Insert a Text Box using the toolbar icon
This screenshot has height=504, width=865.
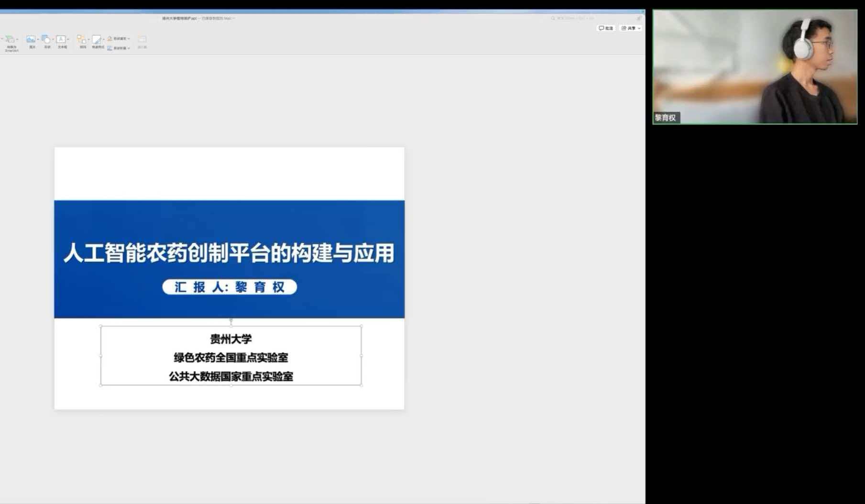pos(61,39)
